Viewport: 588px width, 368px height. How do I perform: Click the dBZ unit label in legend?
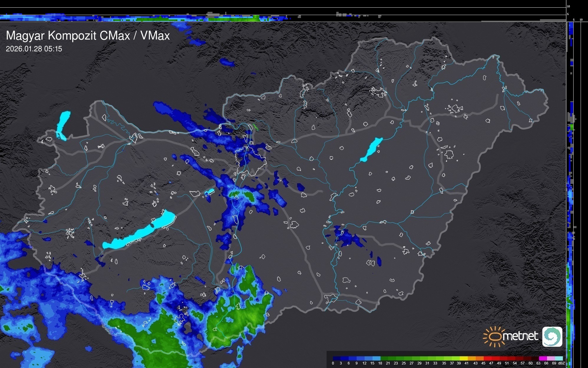[x=561, y=363]
